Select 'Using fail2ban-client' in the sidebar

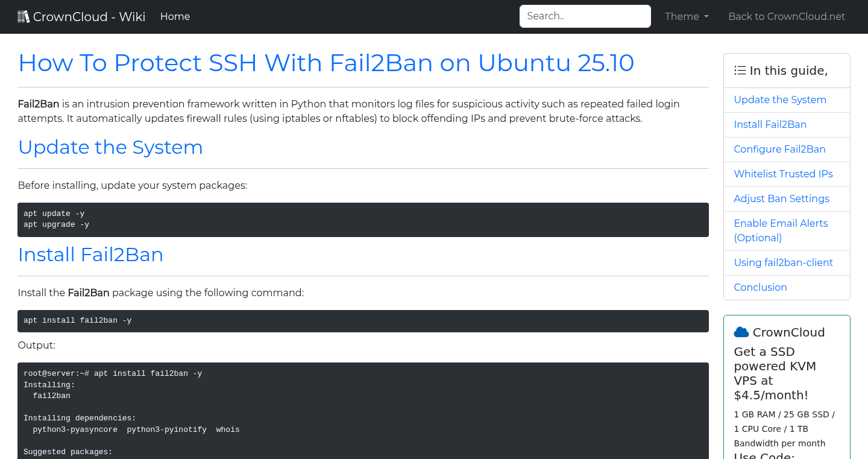pyautogui.click(x=783, y=262)
